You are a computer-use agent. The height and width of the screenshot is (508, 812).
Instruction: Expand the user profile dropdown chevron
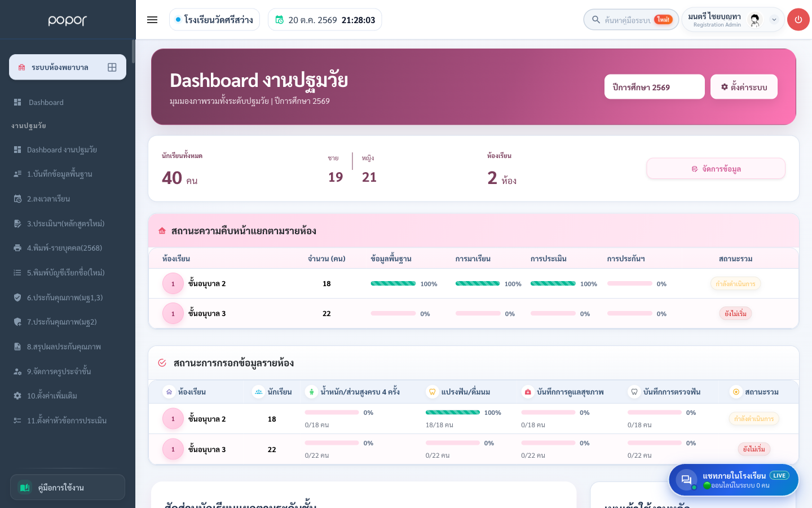774,20
